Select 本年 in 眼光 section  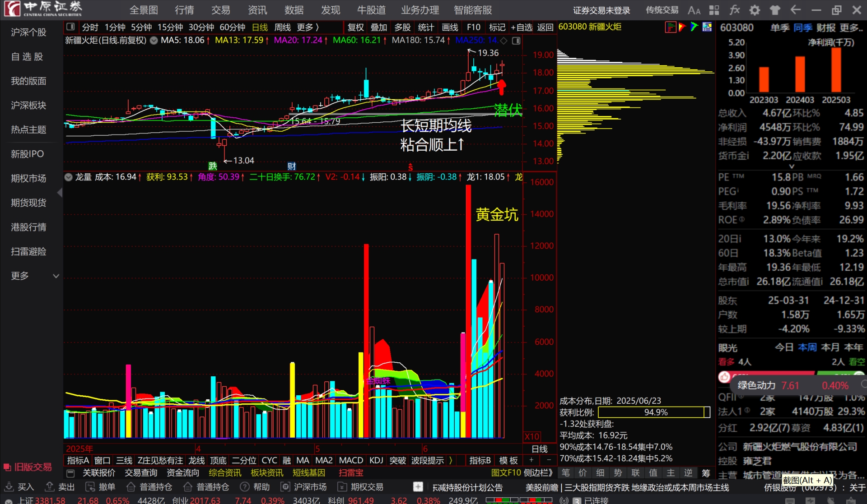tap(853, 347)
